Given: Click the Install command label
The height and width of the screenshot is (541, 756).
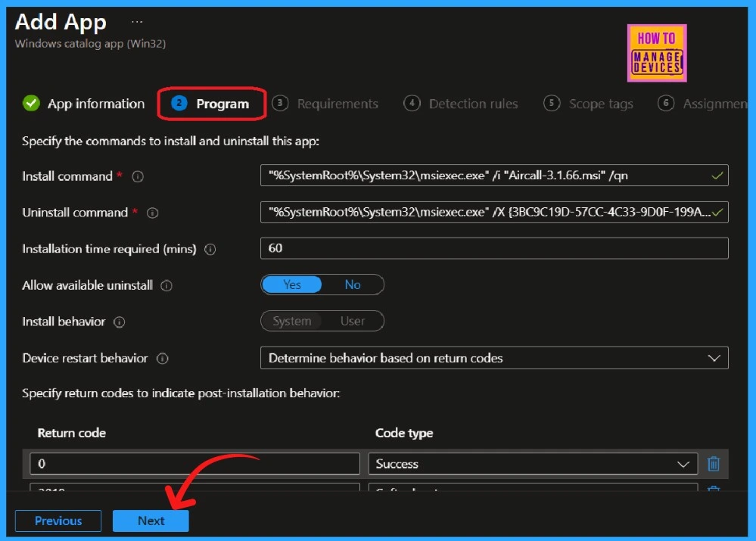Looking at the screenshot, I should click(x=67, y=176).
